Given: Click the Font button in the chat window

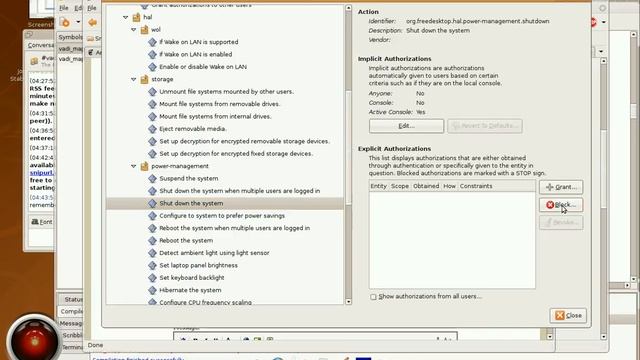Looking at the screenshot, I should 42,222.
